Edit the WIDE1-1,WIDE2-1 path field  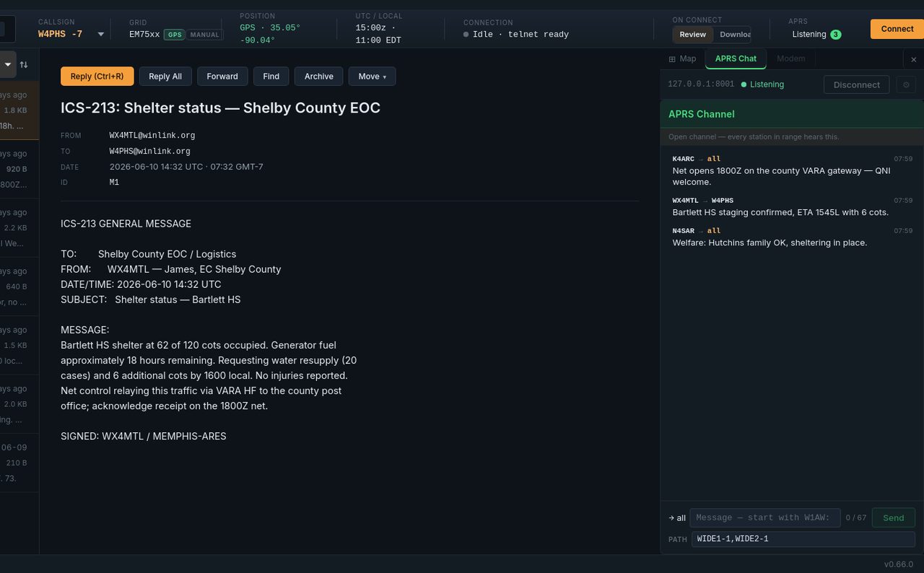click(803, 539)
